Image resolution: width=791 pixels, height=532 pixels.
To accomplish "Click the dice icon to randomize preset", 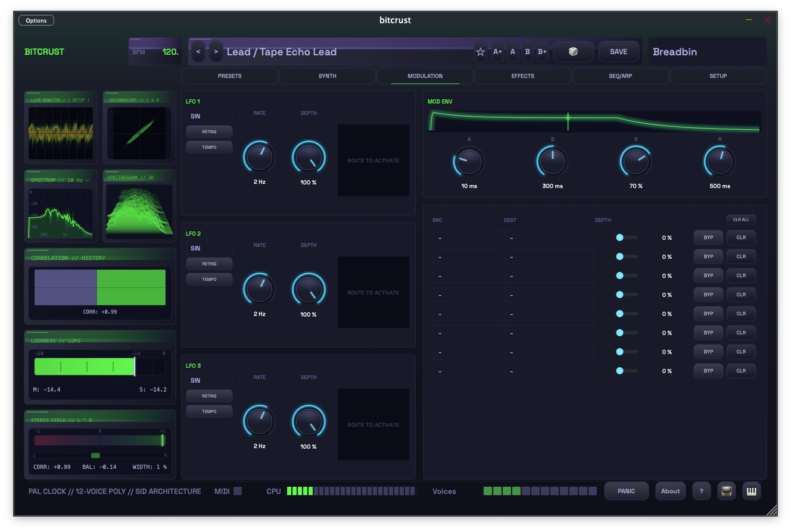I will (573, 52).
